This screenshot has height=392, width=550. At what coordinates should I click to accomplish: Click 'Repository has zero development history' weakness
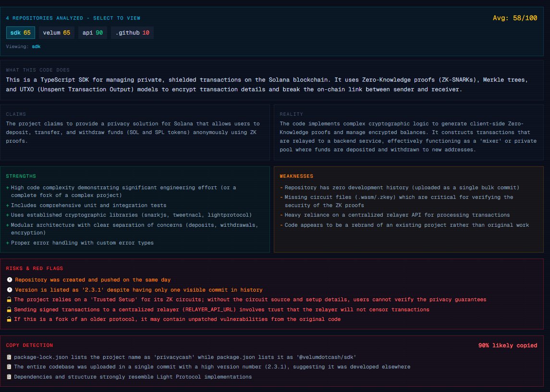pos(402,188)
